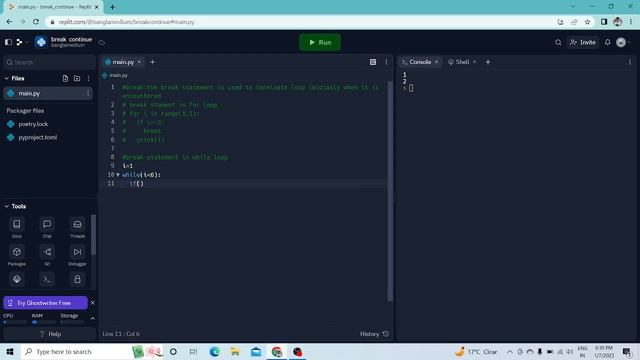Click the new file icon in Files header
640x360 pixels.
click(65, 78)
